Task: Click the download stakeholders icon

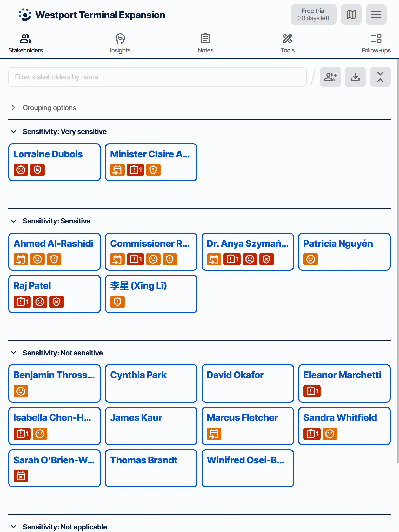Action: (x=355, y=77)
